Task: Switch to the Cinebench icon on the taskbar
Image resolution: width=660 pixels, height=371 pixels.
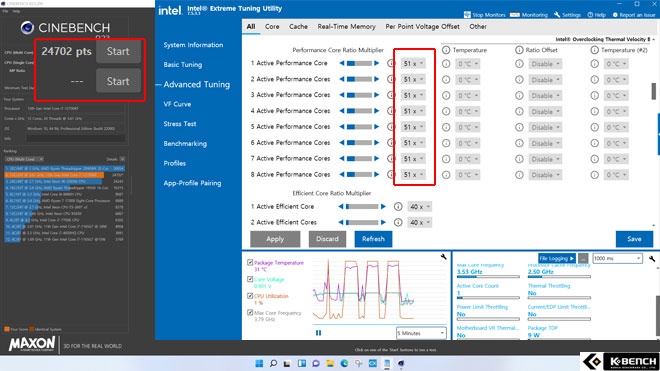Action: click(x=401, y=363)
